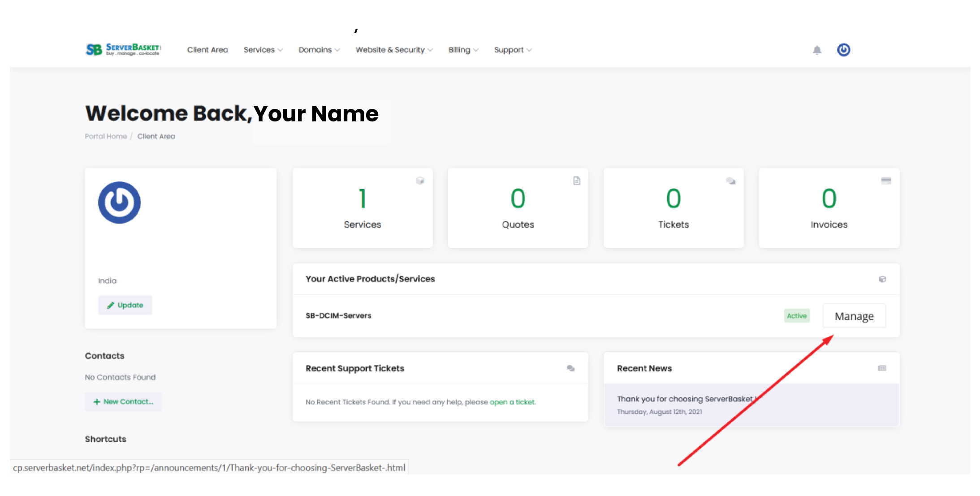
Task: Expand the Domains dropdown menu
Action: click(x=319, y=50)
